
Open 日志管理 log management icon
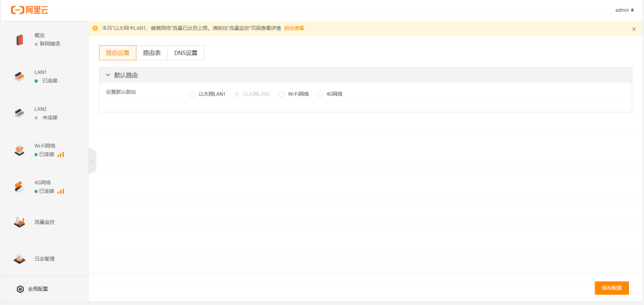(20, 259)
